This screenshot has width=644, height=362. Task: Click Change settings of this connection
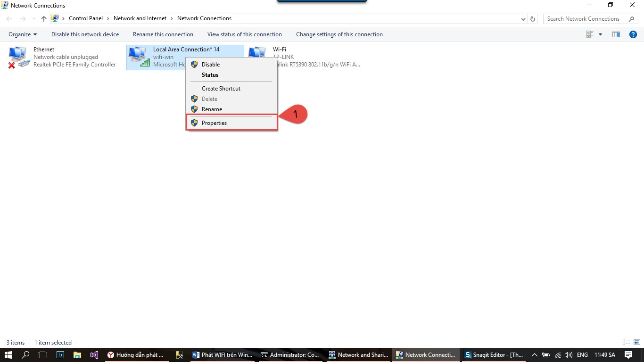pyautogui.click(x=339, y=34)
